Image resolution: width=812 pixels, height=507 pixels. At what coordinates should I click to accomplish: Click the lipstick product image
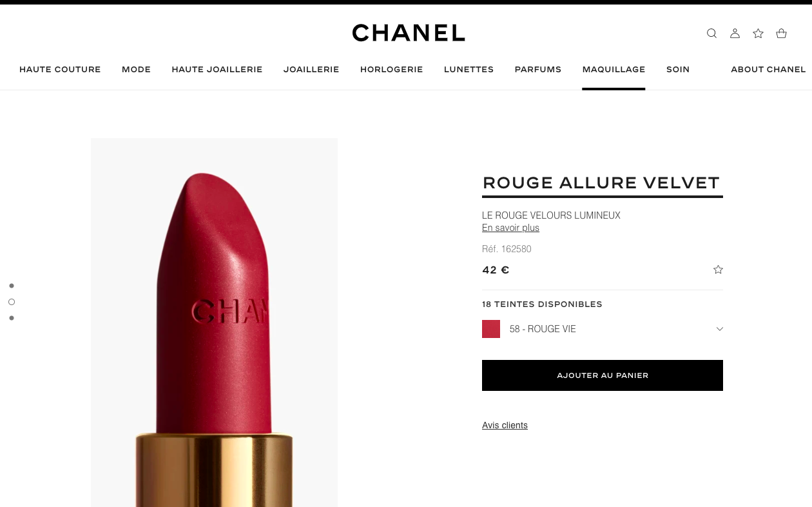coord(214,323)
